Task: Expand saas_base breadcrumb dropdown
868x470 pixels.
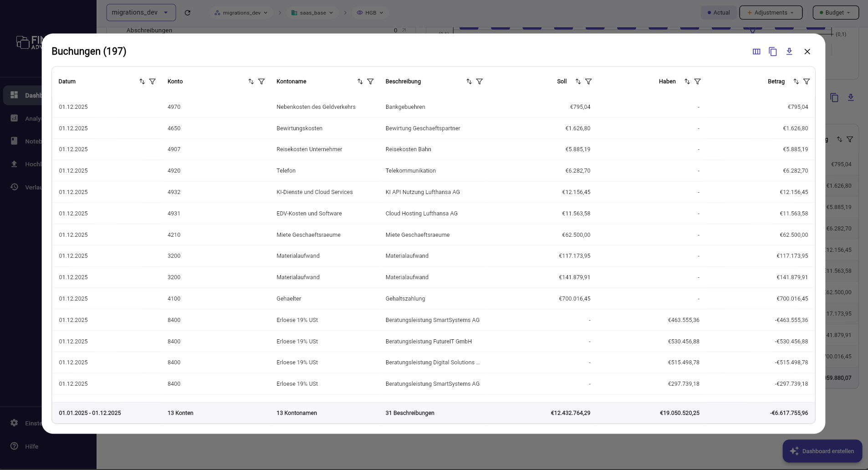Action: 312,13
